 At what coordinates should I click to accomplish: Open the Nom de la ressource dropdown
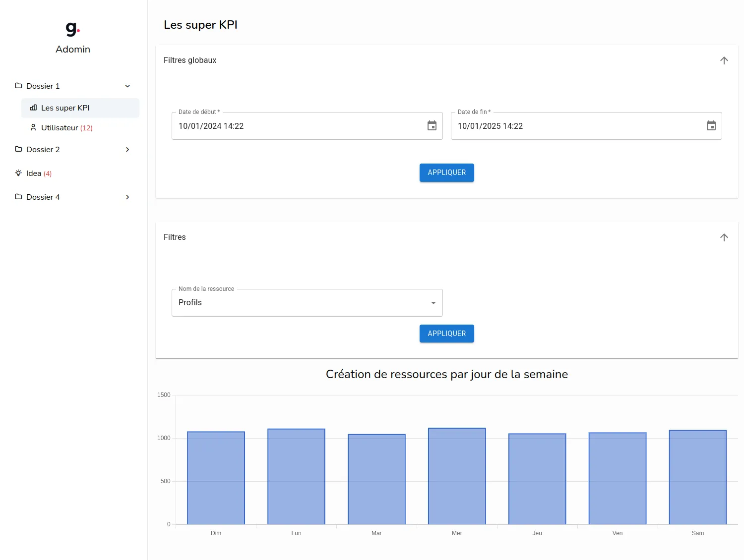point(307,303)
